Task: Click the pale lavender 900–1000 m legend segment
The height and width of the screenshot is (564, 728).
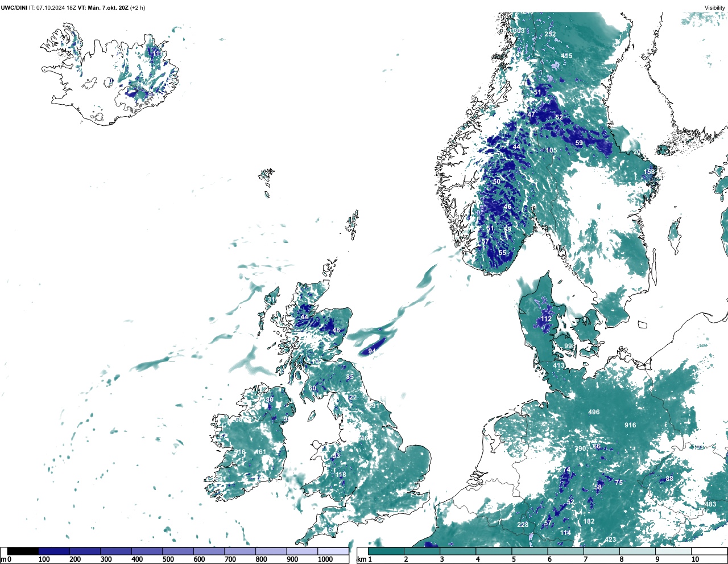Action: coord(302,551)
